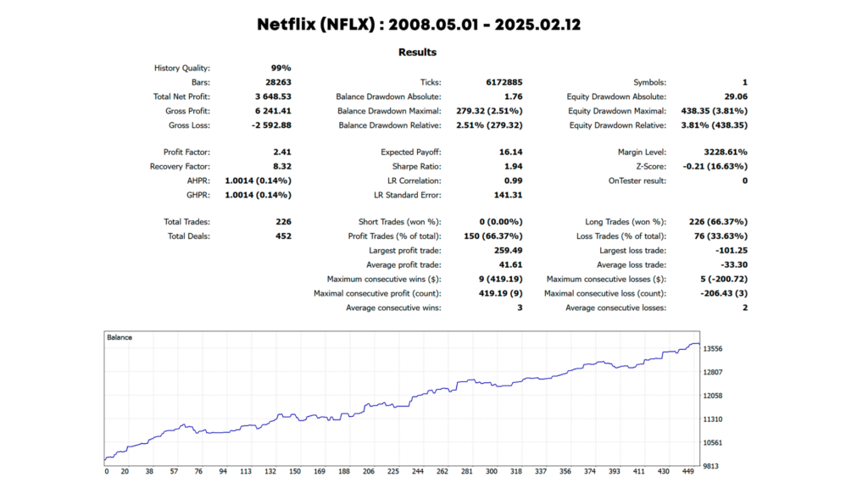The image size is (868, 488).
Task: Click Equity Drawdown Absolute value 29.06
Action: (736, 97)
